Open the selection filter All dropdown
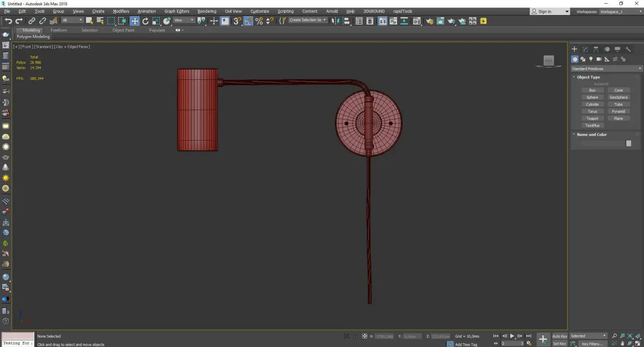 tap(72, 20)
